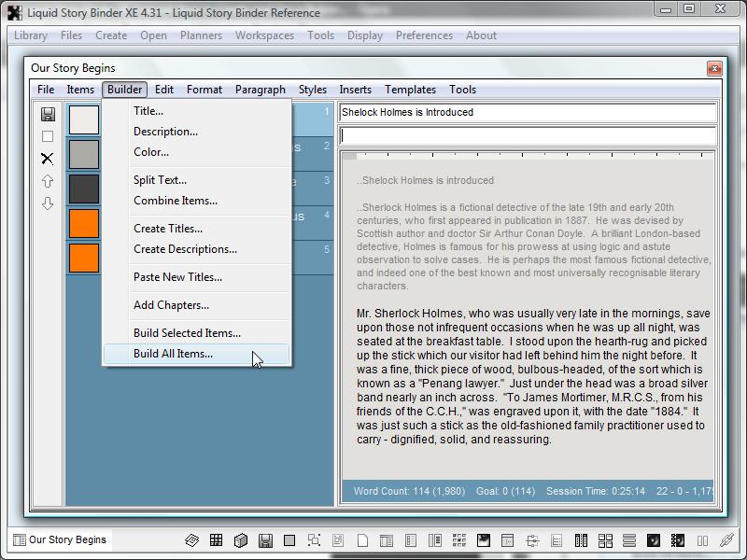Select the light gray color swatch for item two
747x560 pixels.
pyautogui.click(x=84, y=154)
